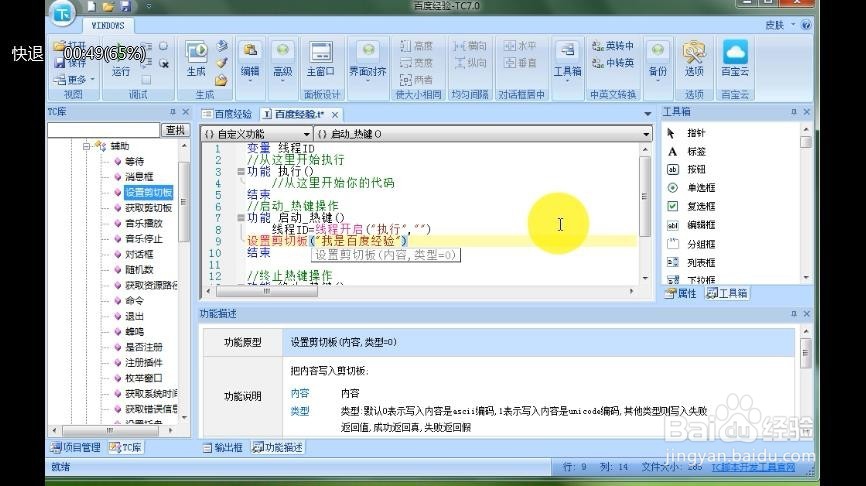866x486 pixels.
Task: Select 获取剪切板 in the TC库 tree
Action: point(148,208)
